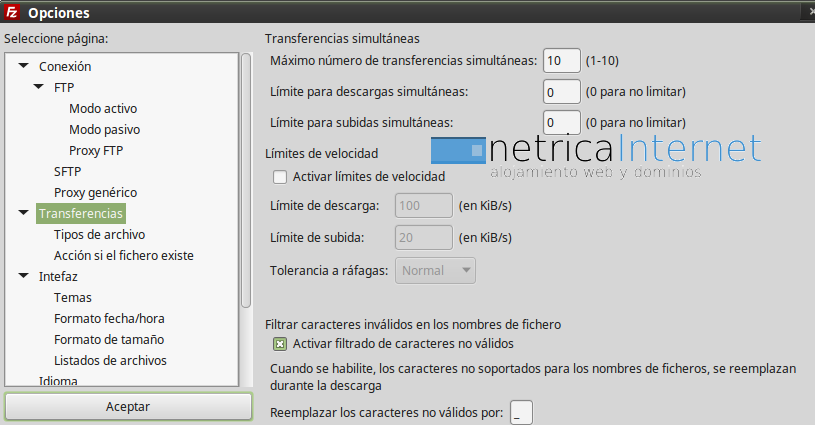Collapse the FTP tree node

[x=39, y=87]
